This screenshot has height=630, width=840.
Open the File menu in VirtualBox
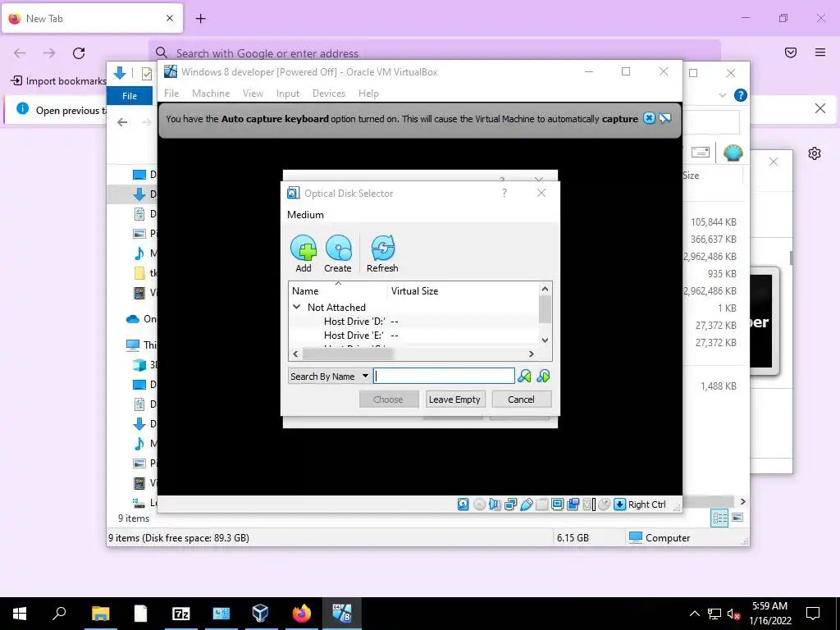click(171, 94)
